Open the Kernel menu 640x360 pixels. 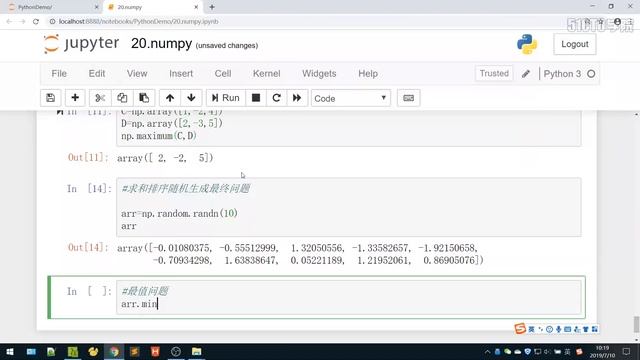(x=267, y=73)
